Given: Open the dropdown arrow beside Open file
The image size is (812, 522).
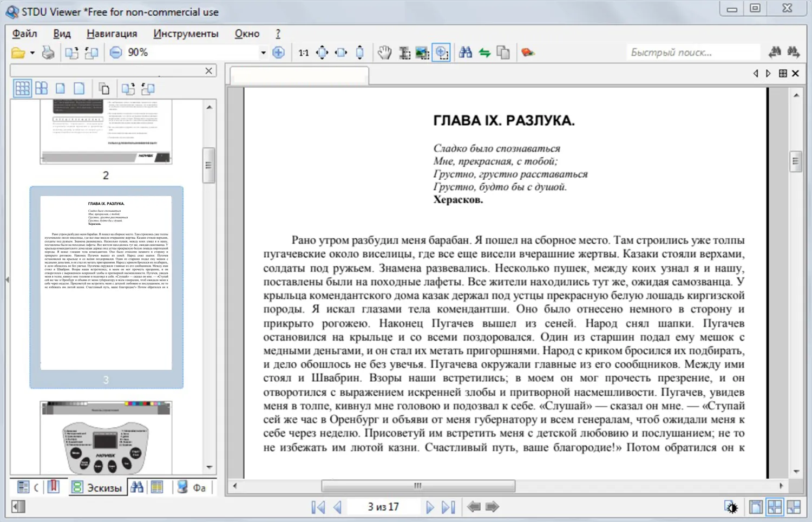Looking at the screenshot, I should (x=32, y=53).
